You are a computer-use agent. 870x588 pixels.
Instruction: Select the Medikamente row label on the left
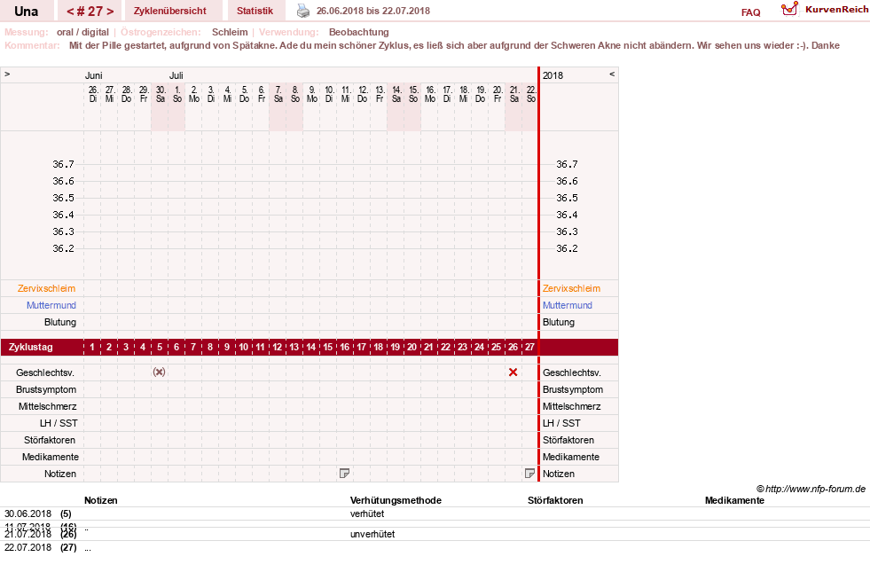51,457
